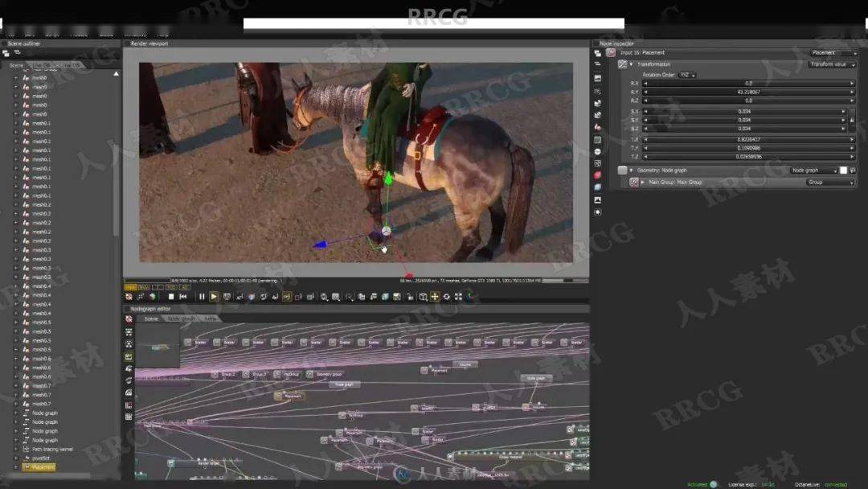Screen dimensions: 868x489
Task: Click the stacked windows icon in Node inspector sidebar
Action: coord(597,53)
